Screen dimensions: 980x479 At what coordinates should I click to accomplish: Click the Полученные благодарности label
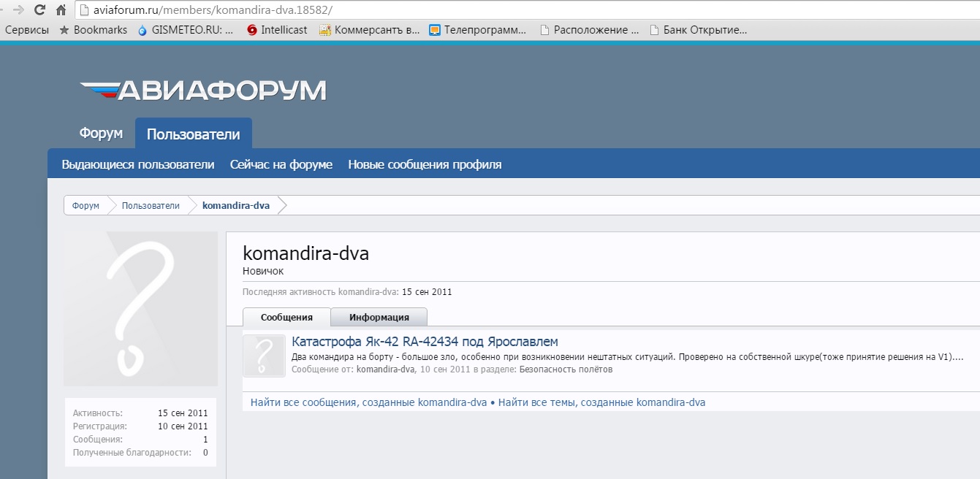coord(132,453)
